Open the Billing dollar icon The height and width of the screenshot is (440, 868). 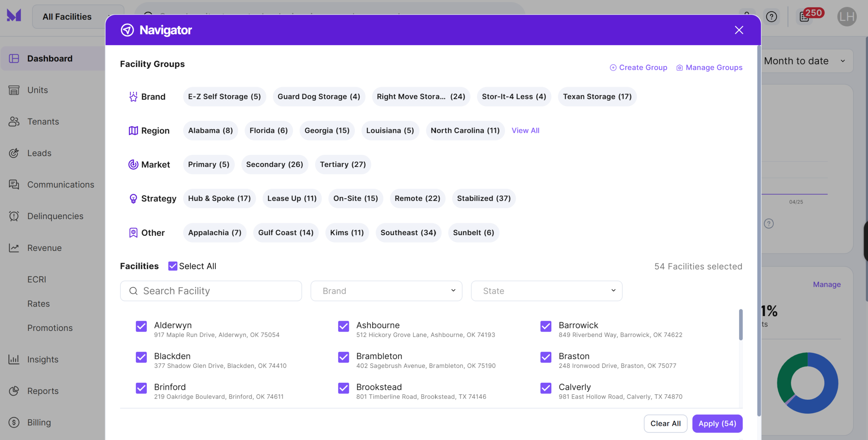[14, 422]
